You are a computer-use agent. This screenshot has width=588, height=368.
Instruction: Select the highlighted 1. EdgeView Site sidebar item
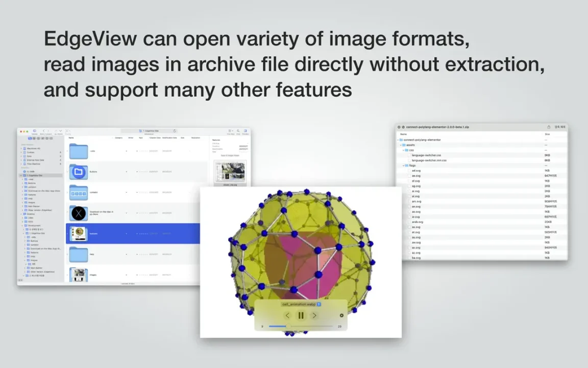click(41, 175)
